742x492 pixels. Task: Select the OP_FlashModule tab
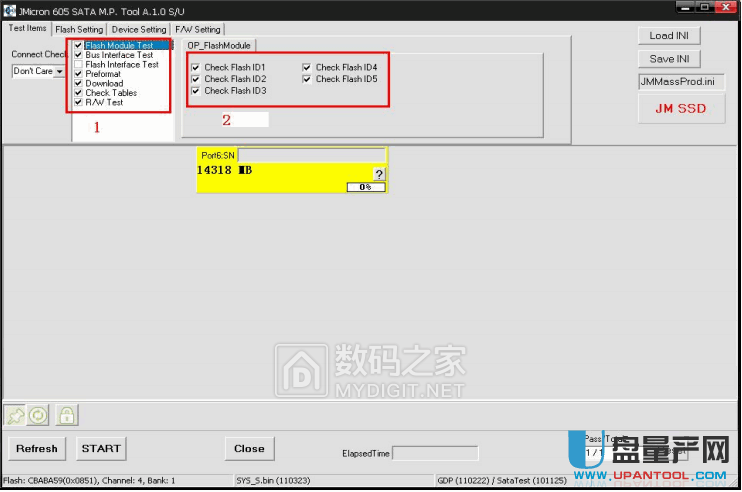point(219,45)
